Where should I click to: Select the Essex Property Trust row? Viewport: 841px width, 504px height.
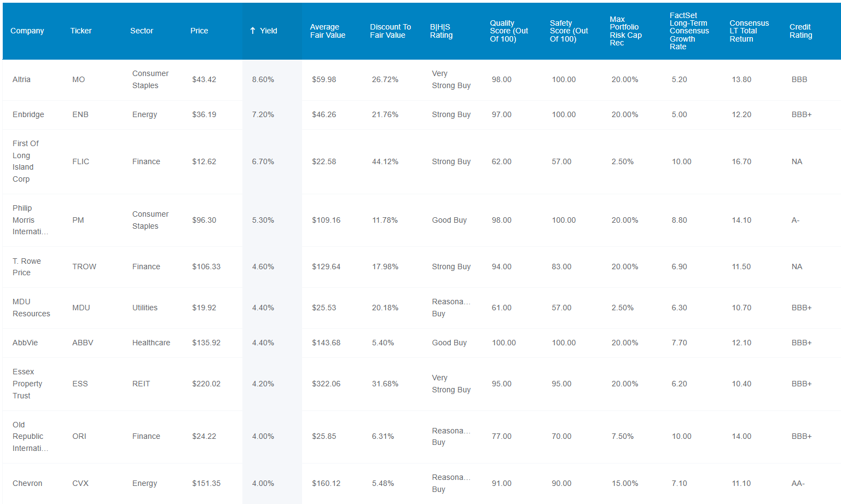pos(421,384)
